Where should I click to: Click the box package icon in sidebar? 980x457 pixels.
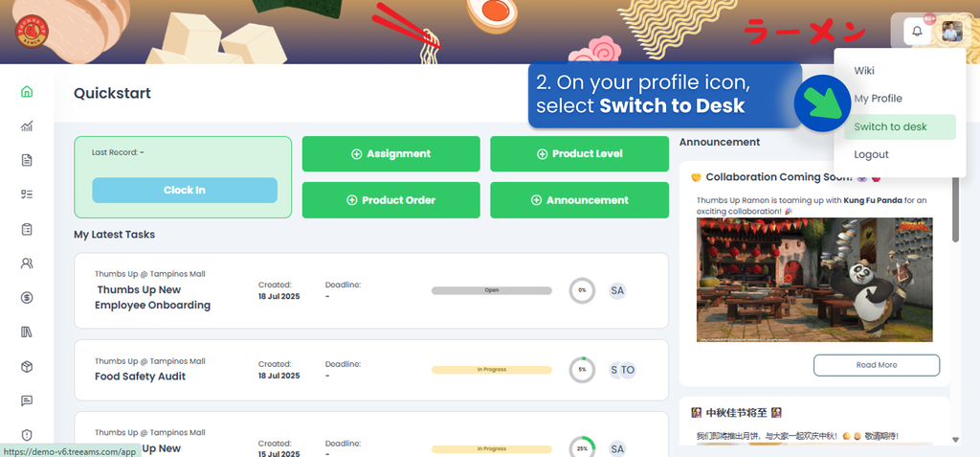26,367
